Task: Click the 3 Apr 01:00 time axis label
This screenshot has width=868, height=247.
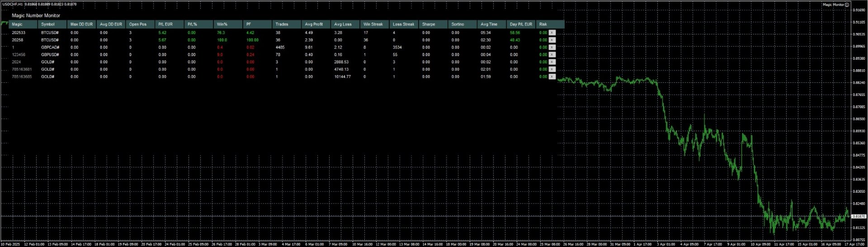Action: click(x=666, y=244)
